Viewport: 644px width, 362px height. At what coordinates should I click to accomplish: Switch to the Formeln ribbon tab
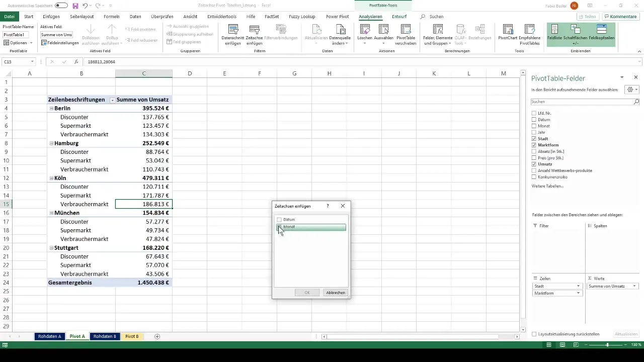click(x=112, y=17)
